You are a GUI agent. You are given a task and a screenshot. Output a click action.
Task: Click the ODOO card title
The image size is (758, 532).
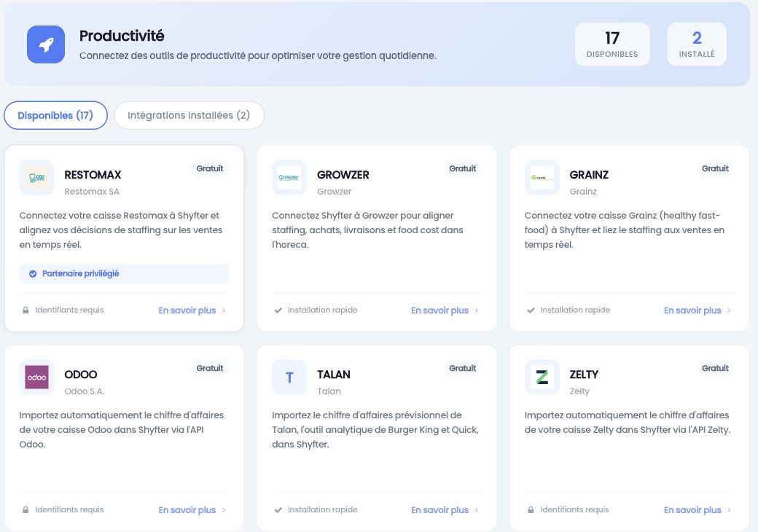81,375
